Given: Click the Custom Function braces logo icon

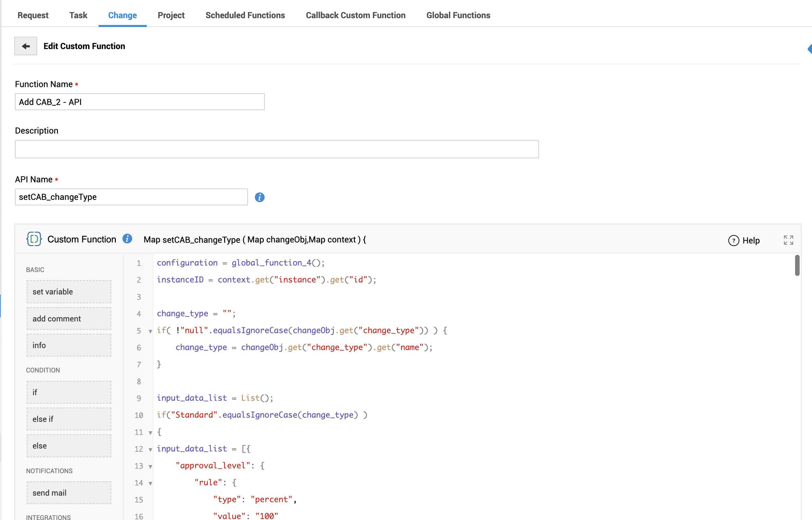Looking at the screenshot, I should [x=34, y=239].
